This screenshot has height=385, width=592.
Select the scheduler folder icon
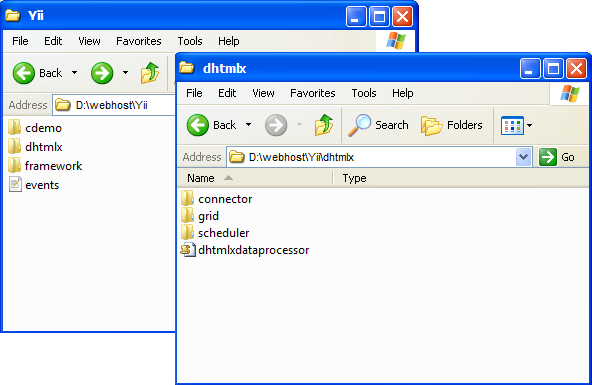[x=188, y=233]
